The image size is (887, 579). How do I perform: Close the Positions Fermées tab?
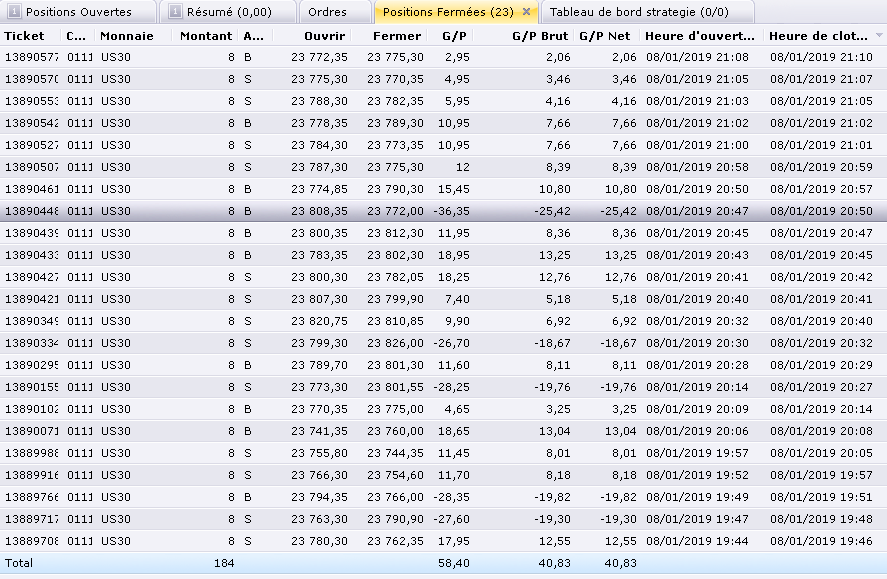click(526, 12)
